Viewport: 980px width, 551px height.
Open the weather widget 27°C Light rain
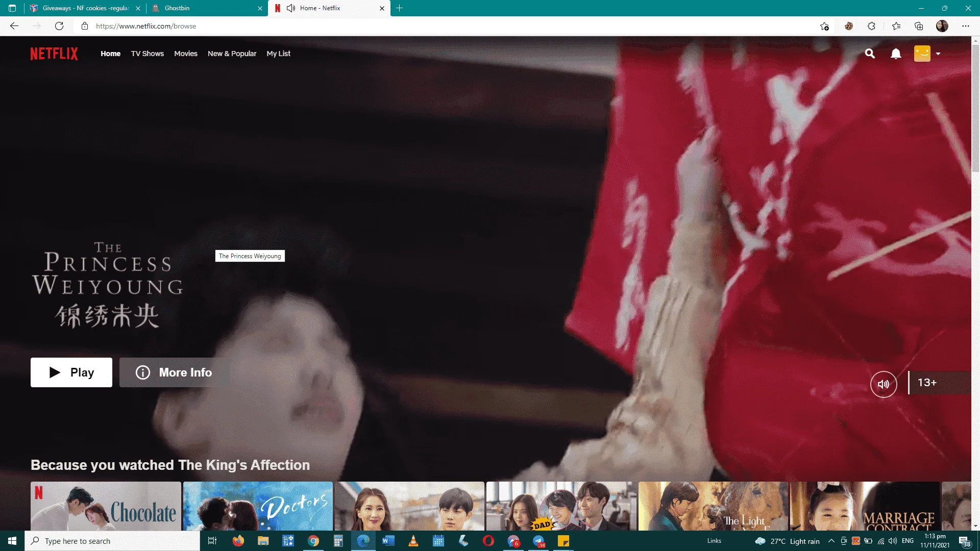(788, 541)
